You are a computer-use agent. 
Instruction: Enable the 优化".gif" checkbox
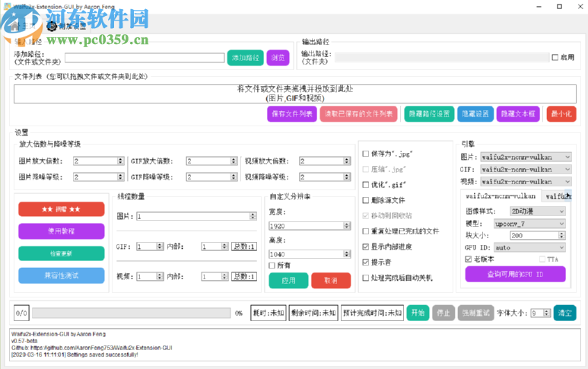pos(366,184)
